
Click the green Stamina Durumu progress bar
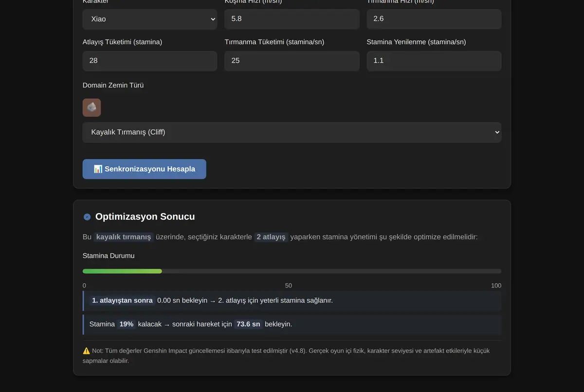122,271
